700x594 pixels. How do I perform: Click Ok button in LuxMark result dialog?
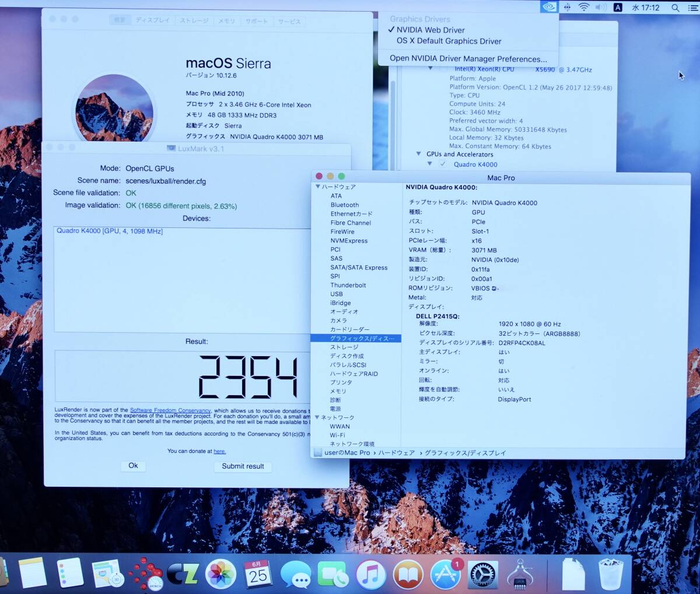[x=133, y=466]
